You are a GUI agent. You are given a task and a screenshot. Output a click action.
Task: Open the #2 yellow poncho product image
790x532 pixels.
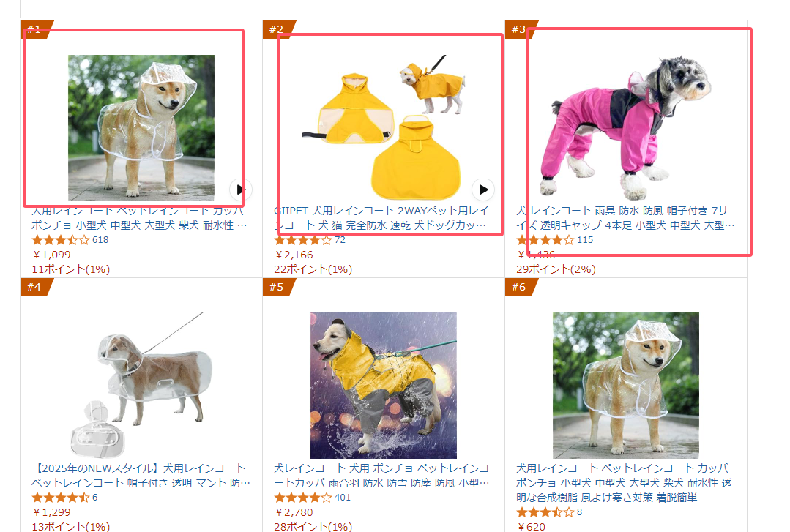(x=384, y=128)
